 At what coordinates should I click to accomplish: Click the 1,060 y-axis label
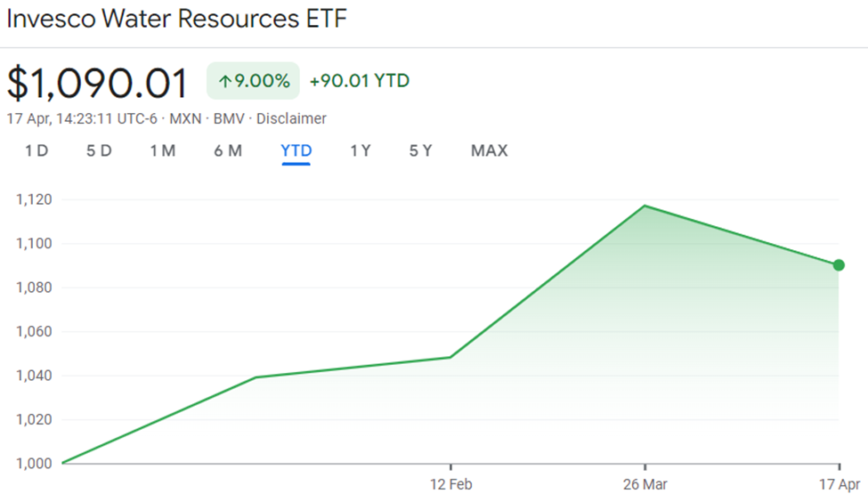coord(34,331)
